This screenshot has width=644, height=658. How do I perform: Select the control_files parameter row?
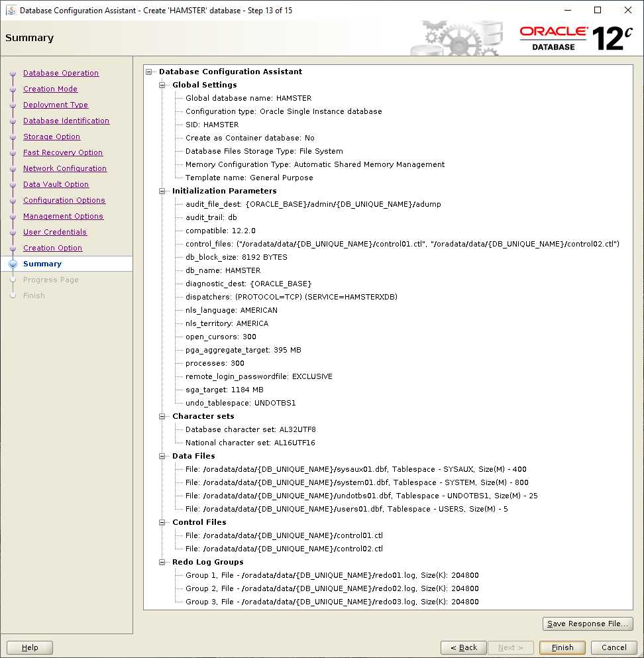(402, 244)
